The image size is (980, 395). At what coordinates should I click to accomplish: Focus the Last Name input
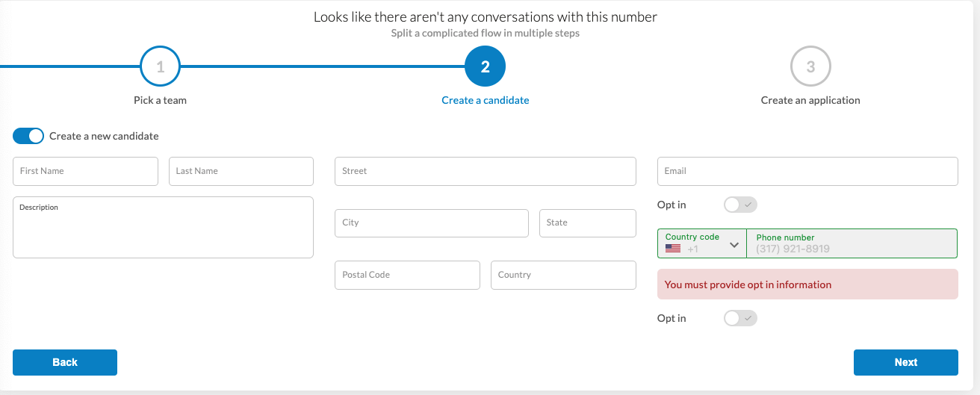click(241, 171)
